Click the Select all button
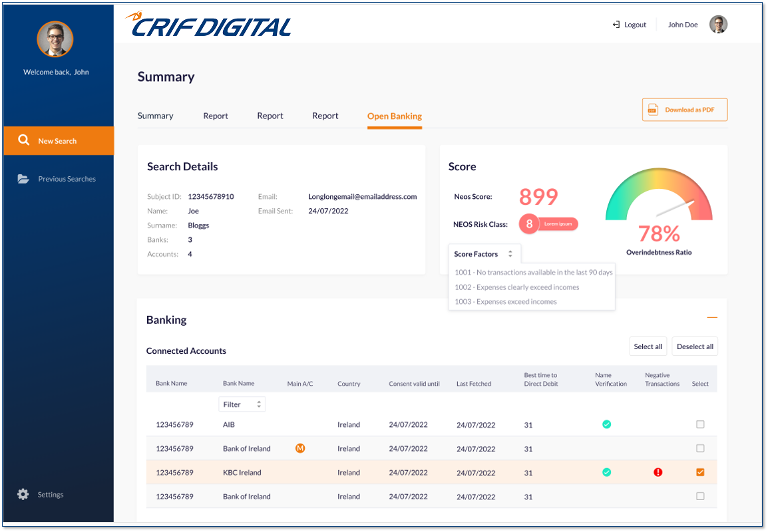The height and width of the screenshot is (532, 768). tap(648, 346)
